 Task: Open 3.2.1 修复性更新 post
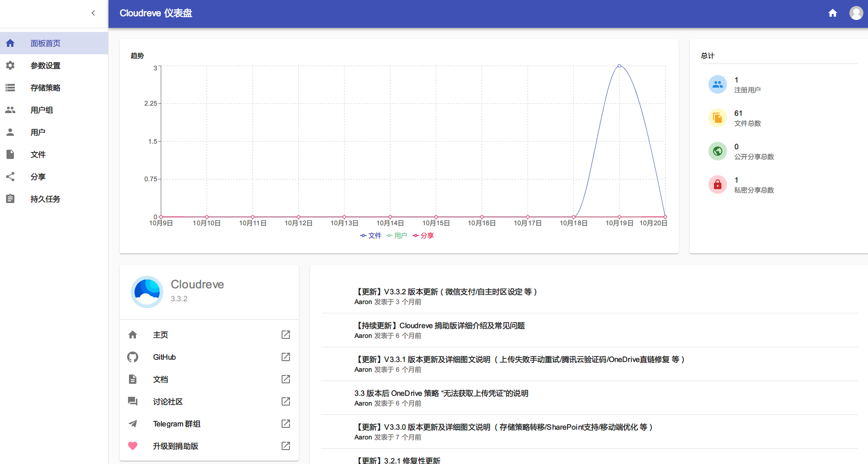(x=398, y=460)
